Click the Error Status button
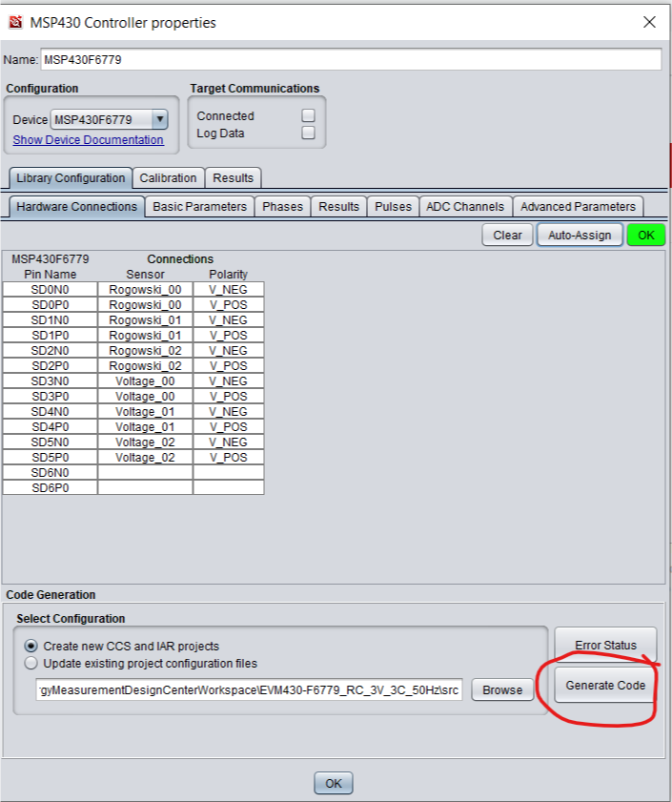The height and width of the screenshot is (802, 672). [605, 646]
